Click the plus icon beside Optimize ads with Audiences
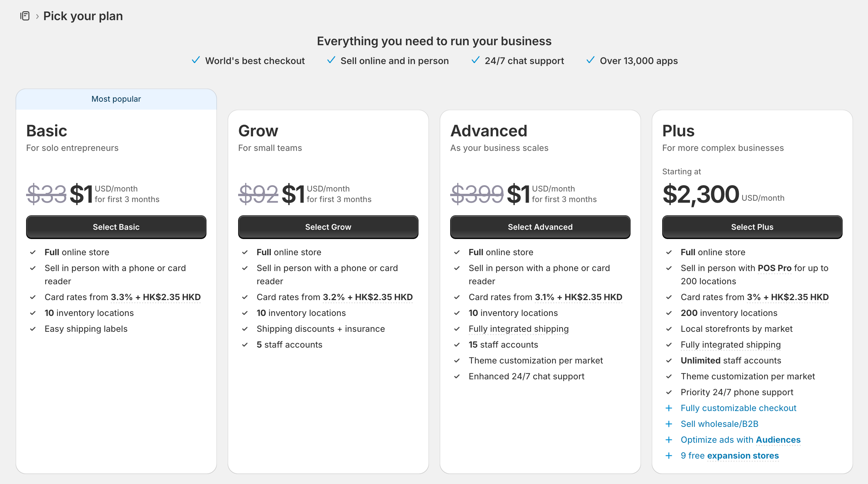This screenshot has width=868, height=484. [669, 439]
